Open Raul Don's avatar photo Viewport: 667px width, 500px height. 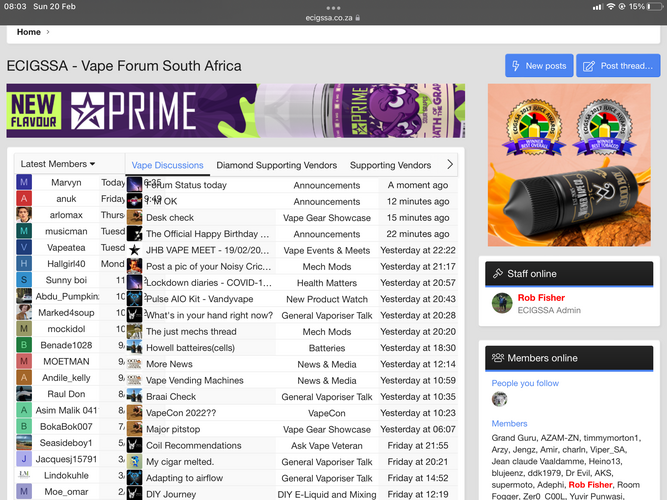(24, 394)
